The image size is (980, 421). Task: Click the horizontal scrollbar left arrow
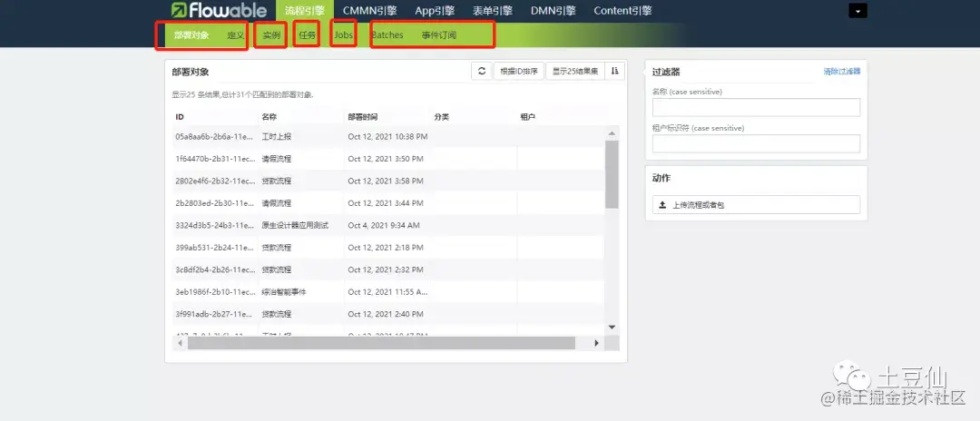[x=180, y=343]
